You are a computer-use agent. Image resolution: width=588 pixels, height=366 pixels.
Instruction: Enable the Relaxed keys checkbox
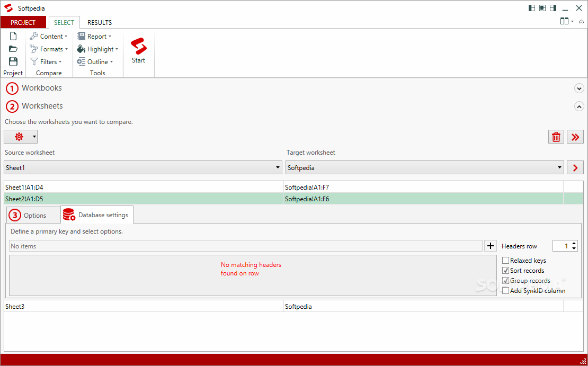[x=505, y=260]
